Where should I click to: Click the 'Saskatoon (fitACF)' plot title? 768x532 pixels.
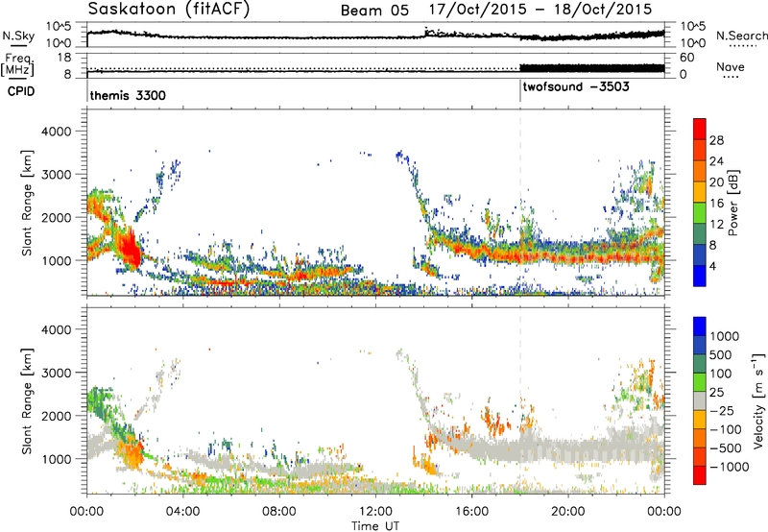tap(169, 10)
